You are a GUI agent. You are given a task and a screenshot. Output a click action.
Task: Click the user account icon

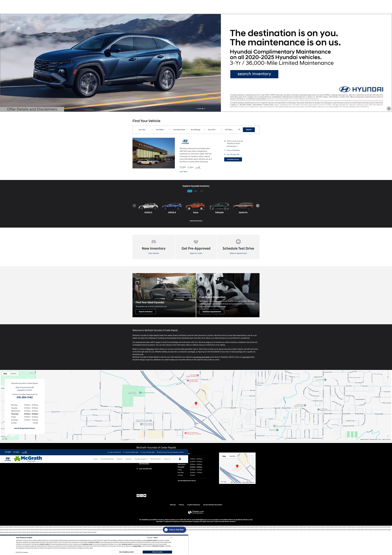coord(180,459)
